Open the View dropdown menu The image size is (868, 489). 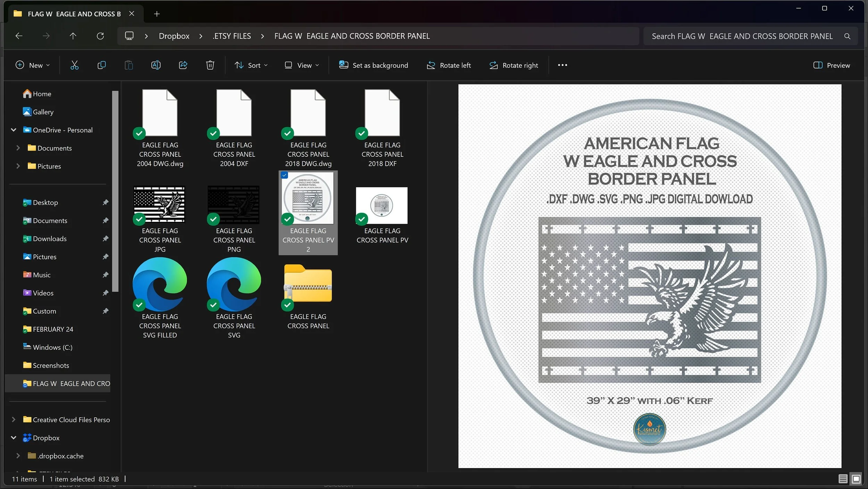point(302,65)
